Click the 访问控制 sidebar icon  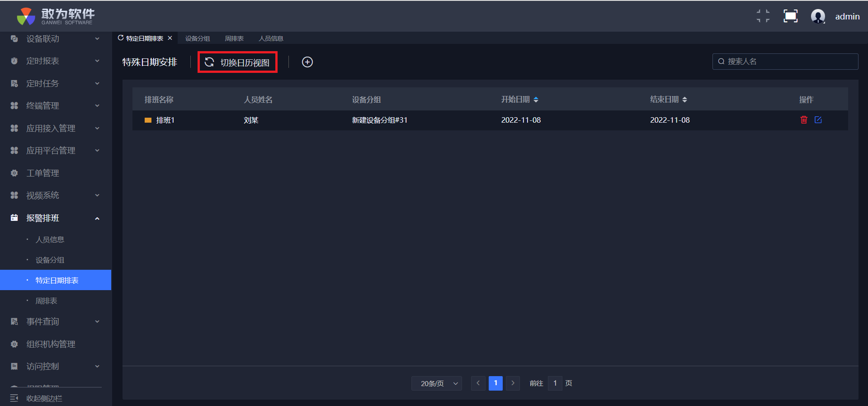tap(14, 367)
